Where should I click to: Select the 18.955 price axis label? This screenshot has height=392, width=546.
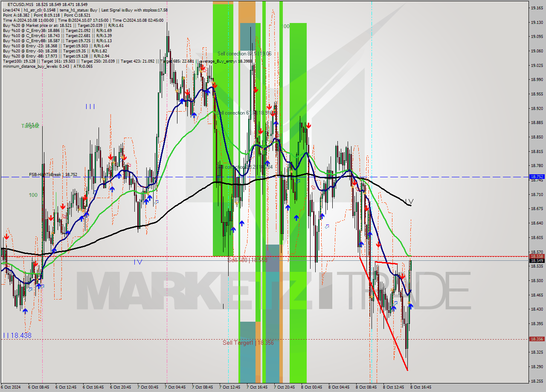[537, 94]
